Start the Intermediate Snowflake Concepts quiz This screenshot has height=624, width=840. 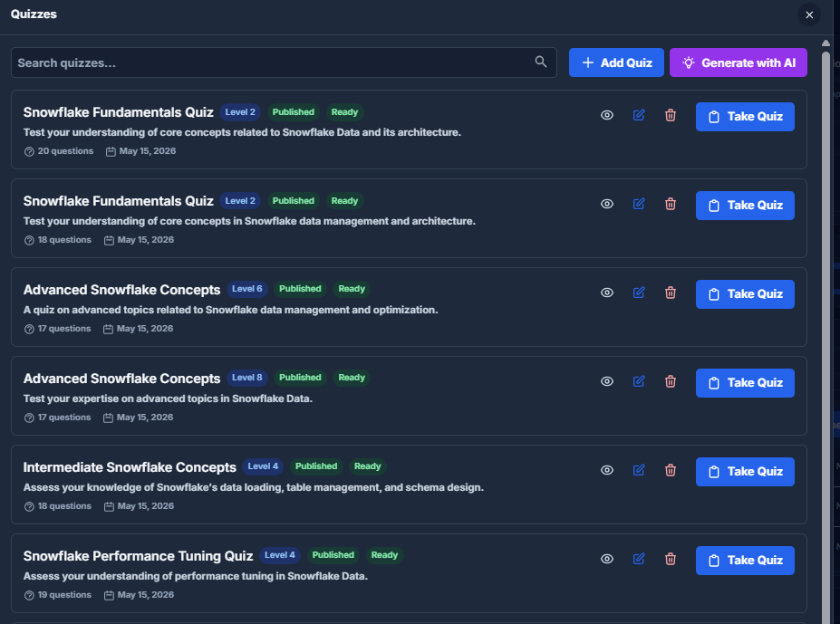(745, 472)
